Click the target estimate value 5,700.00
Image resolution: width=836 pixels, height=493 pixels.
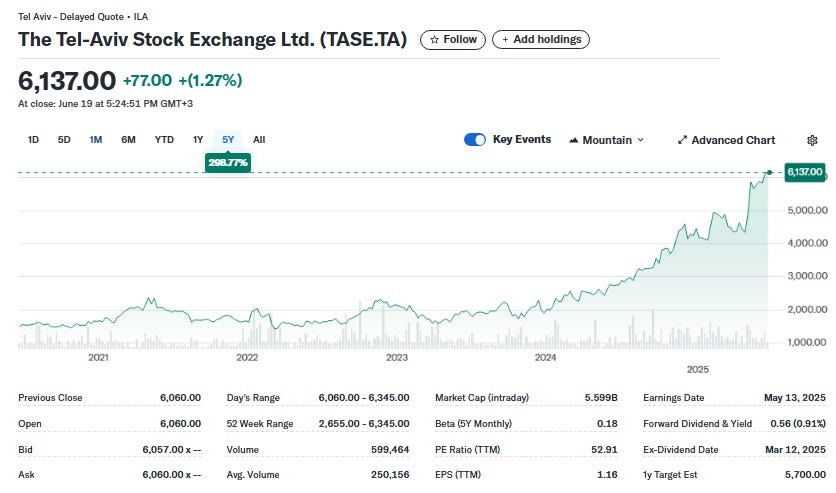(805, 474)
